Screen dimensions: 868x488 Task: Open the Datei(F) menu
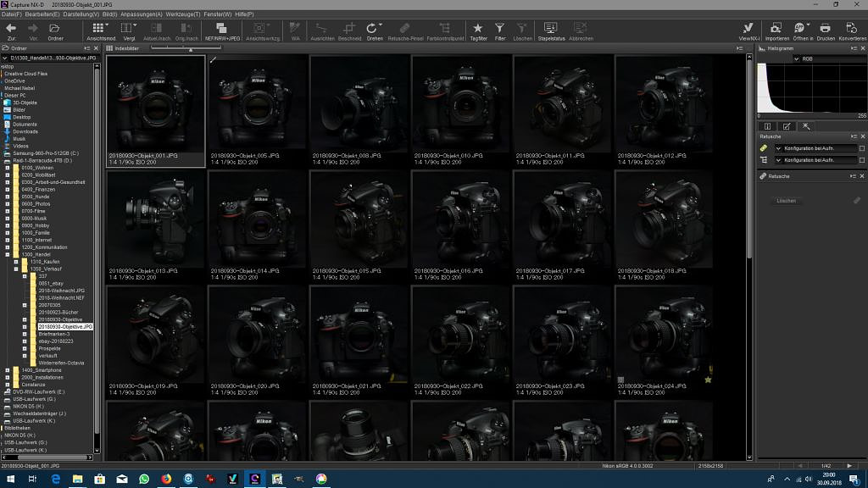[11, 14]
